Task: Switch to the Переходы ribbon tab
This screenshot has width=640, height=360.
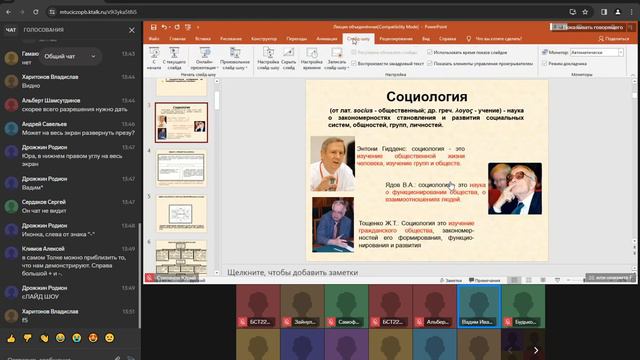Action: click(297, 39)
